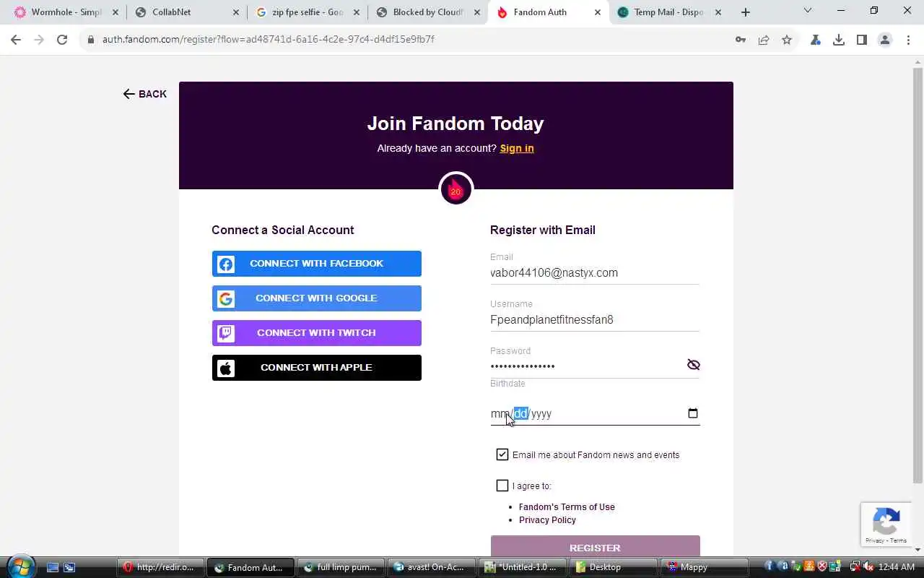Open the tab search chevron
Viewport: 924px width, 578px height.
(x=808, y=11)
